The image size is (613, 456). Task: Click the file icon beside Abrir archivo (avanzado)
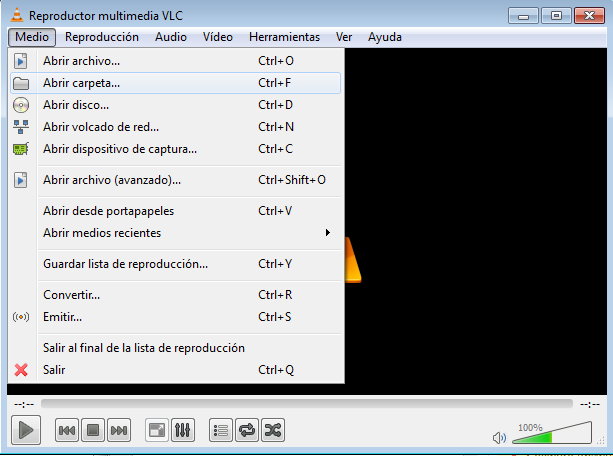pos(21,180)
